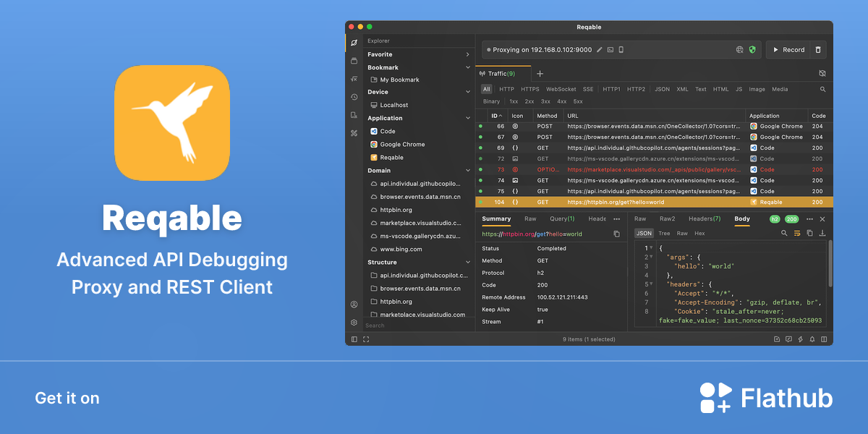Image resolution: width=868 pixels, height=434 pixels.
Task: Filter traffic by HTTPS
Action: click(x=530, y=90)
